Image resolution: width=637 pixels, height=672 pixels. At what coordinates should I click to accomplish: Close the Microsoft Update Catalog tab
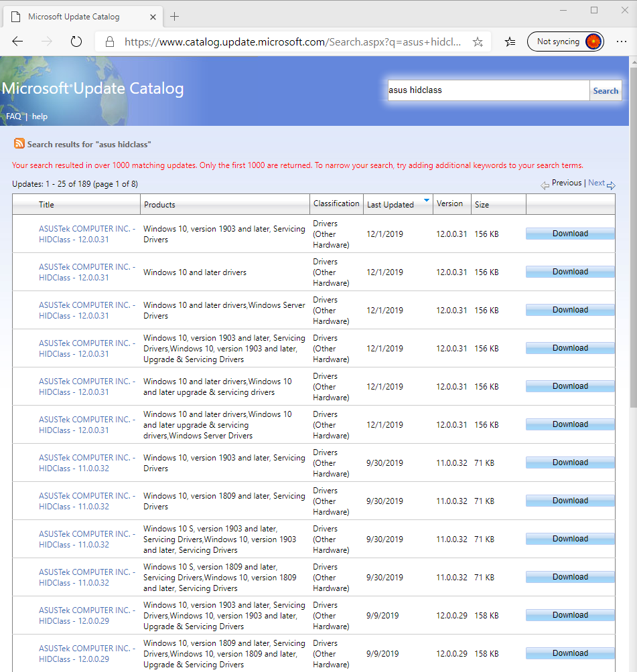click(153, 17)
